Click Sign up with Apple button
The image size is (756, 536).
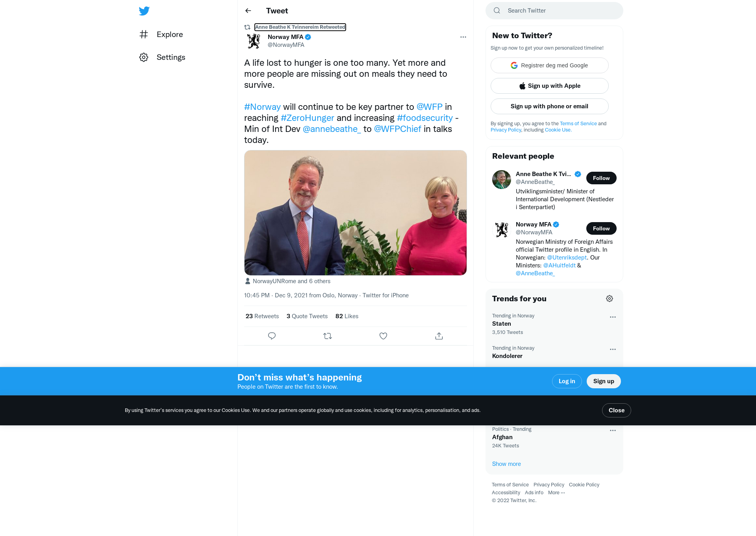coord(550,86)
